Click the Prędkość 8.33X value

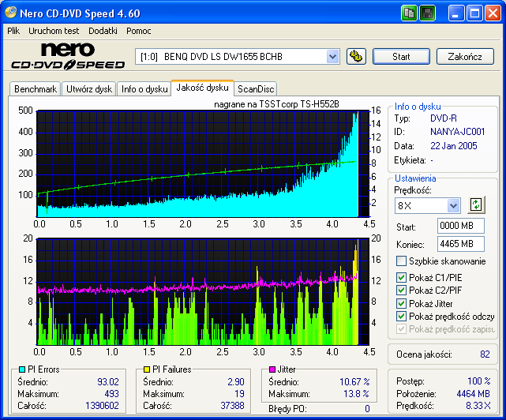pyautogui.click(x=478, y=406)
